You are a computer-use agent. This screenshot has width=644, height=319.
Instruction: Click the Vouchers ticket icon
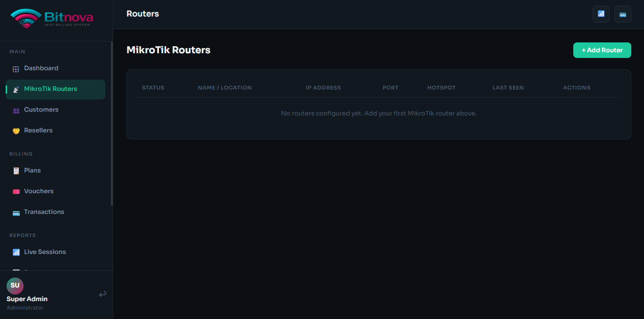click(x=16, y=192)
